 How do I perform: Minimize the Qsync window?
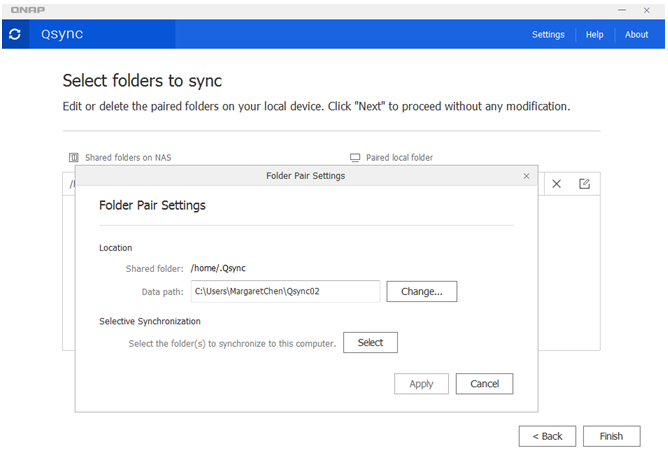pyautogui.click(x=622, y=10)
